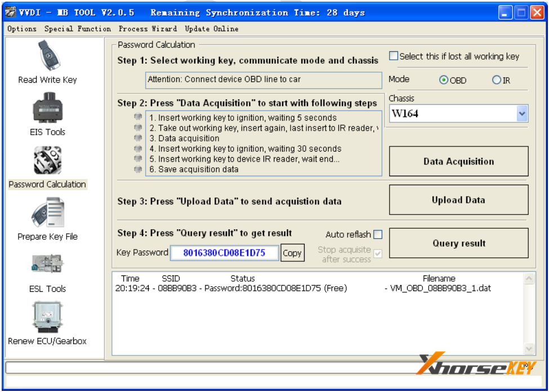The height and width of the screenshot is (392, 549).
Task: Toggle 'Stop acquisite after success' checkbox
Action: click(378, 253)
